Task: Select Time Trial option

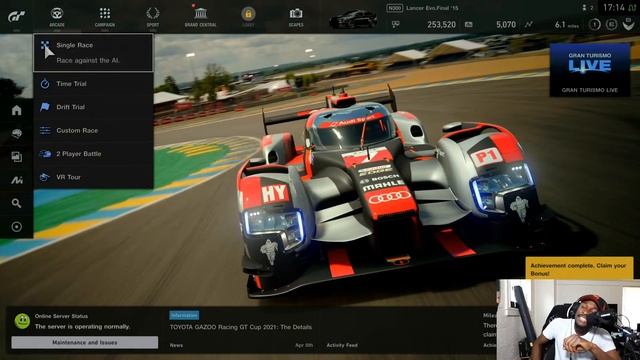Action: click(93, 84)
